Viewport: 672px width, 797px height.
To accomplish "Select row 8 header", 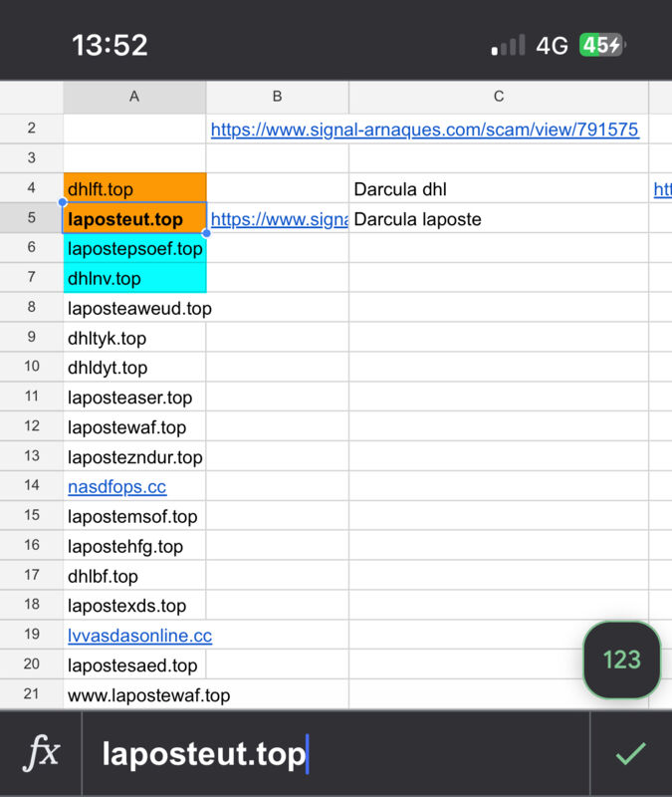I will (32, 307).
